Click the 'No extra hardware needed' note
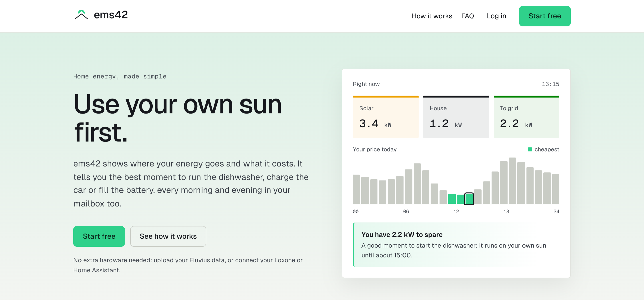 point(188,265)
